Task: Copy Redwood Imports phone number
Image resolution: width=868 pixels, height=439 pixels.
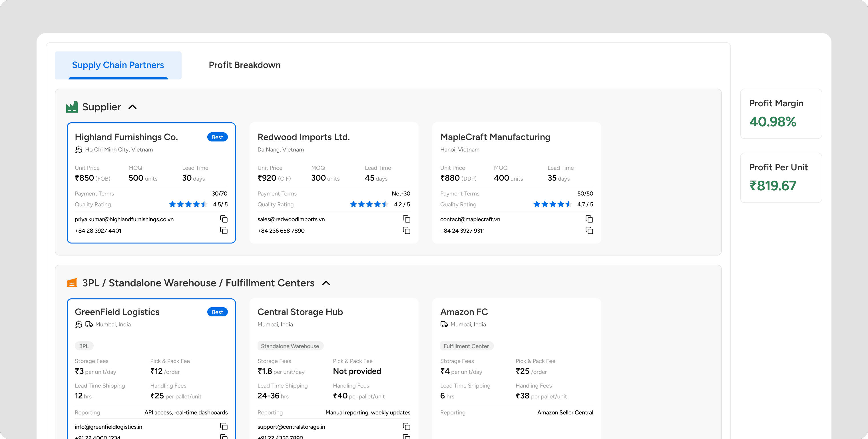Action: [x=406, y=231]
